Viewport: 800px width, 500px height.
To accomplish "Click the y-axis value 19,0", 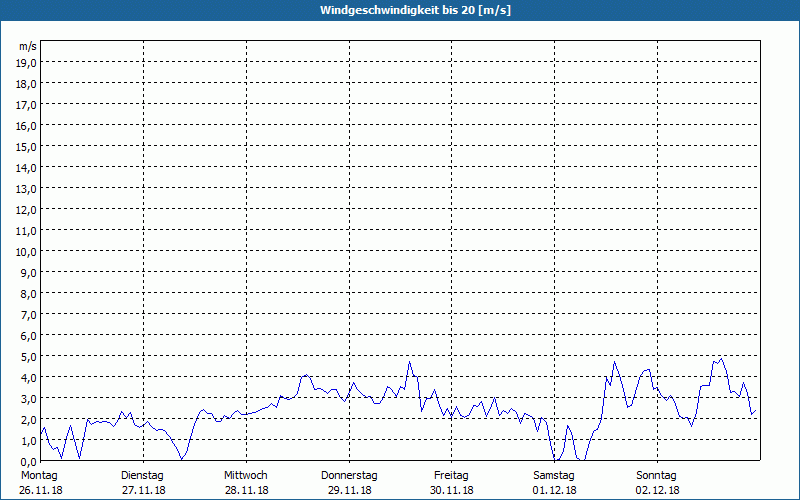I will (26, 63).
